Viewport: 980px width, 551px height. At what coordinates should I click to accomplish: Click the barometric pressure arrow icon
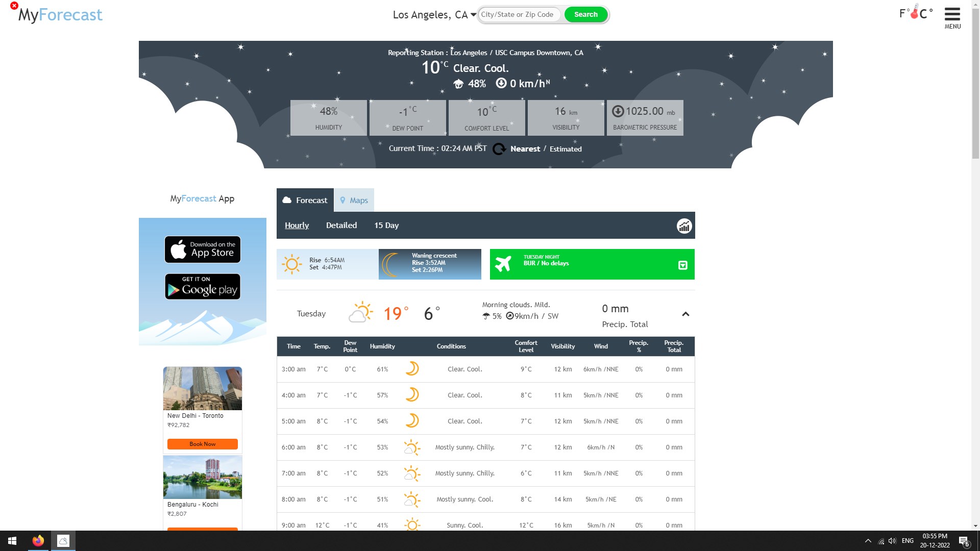coord(619,111)
